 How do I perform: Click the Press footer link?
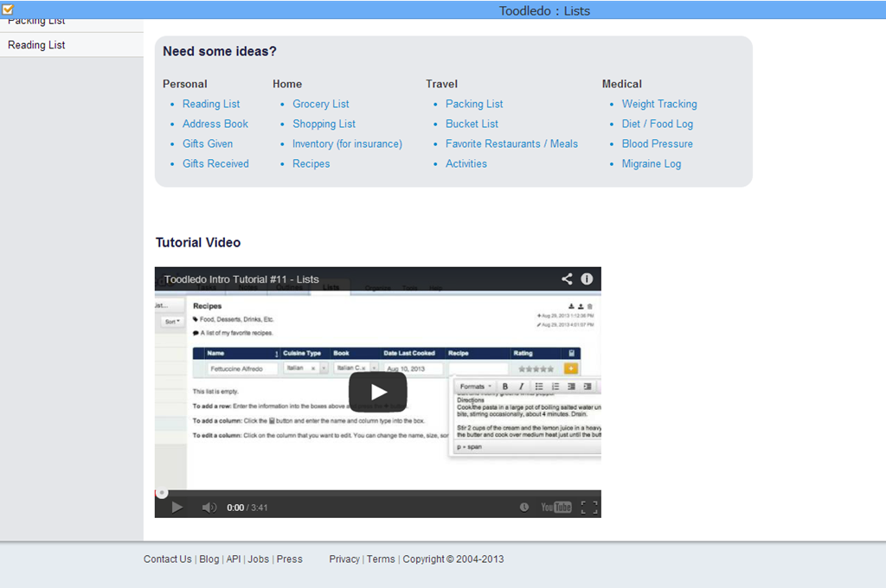tap(289, 559)
